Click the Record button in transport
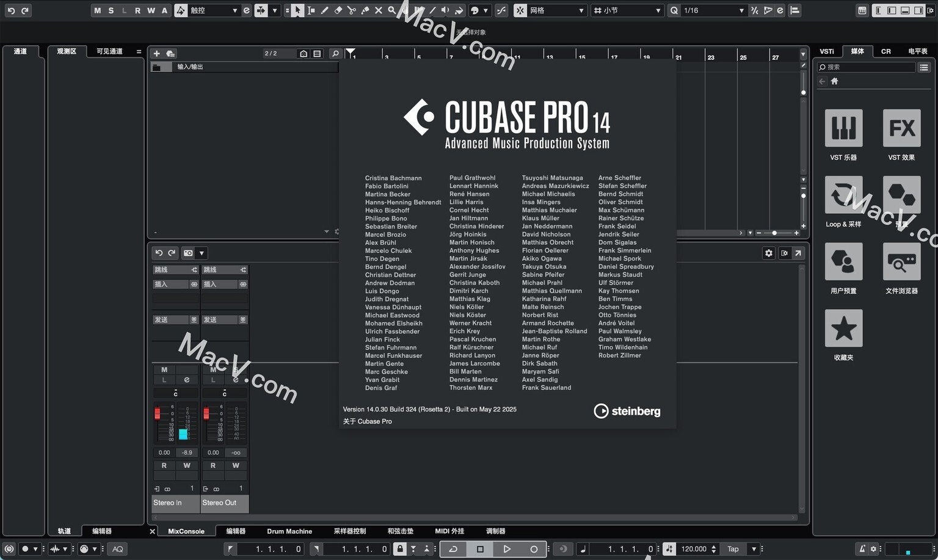This screenshot has width=938, height=560. point(534,549)
